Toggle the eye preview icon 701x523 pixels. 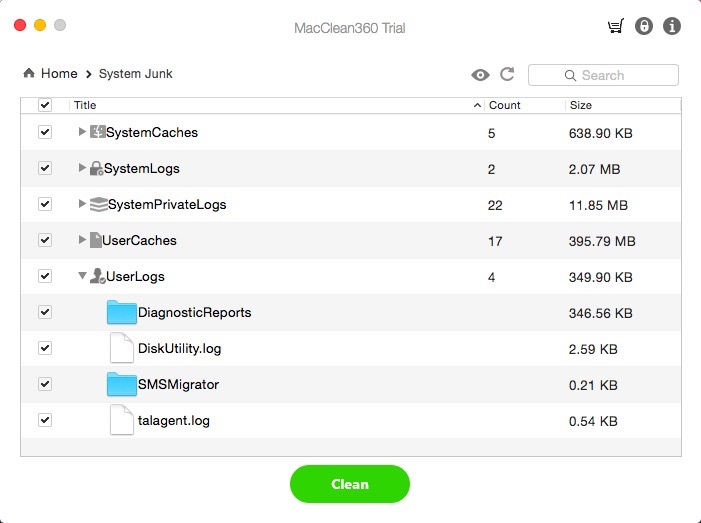click(480, 75)
